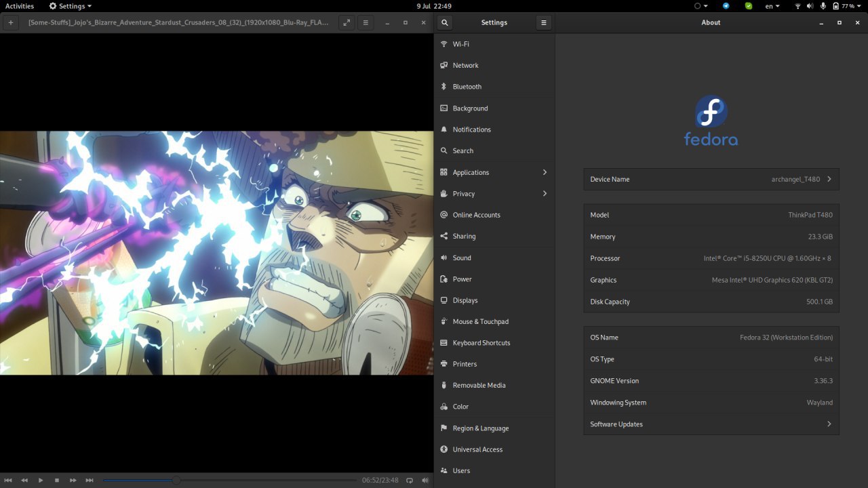Click the 06:52/23:48 time display
This screenshot has width=868, height=488.
[380, 481]
